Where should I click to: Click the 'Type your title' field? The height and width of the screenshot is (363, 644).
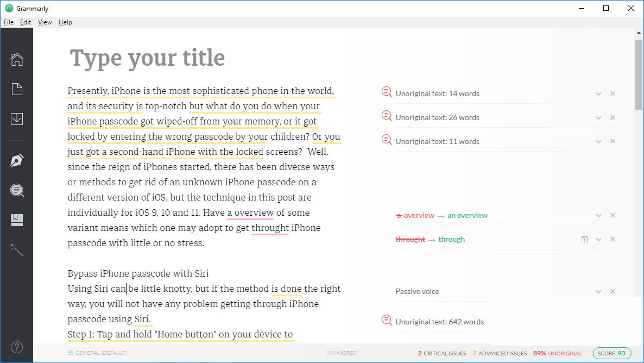[147, 58]
